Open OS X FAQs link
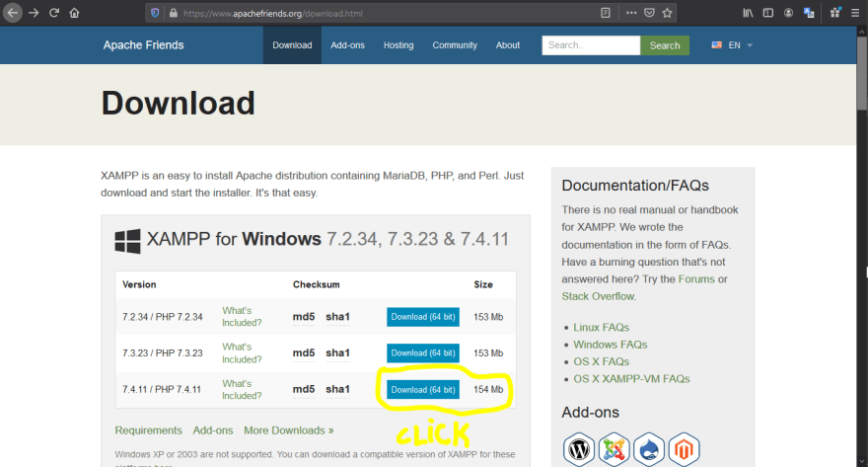This screenshot has width=868, height=467. click(601, 361)
